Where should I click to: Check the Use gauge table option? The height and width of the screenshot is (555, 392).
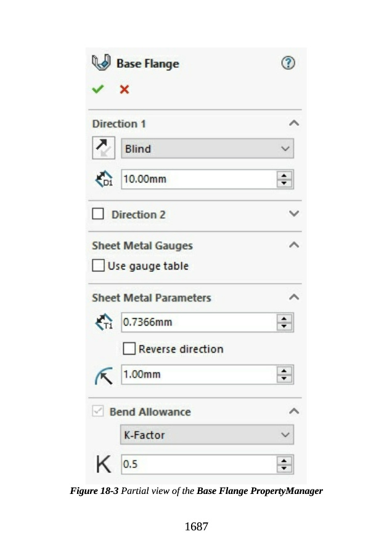(x=98, y=266)
